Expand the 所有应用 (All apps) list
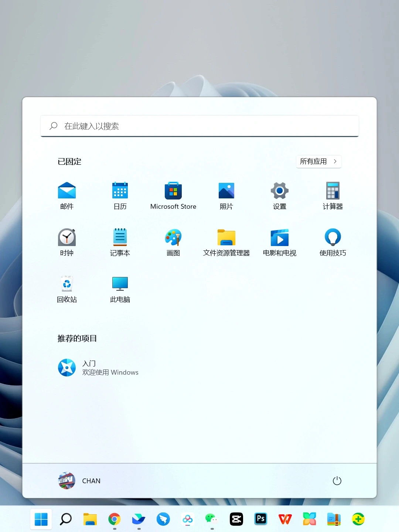Viewport: 399px width, 532px height. (x=318, y=161)
